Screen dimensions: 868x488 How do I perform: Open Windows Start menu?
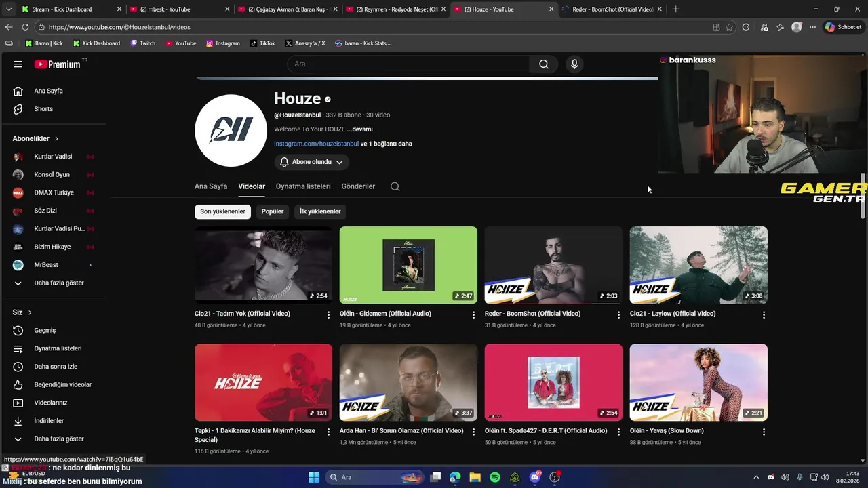[x=314, y=477]
